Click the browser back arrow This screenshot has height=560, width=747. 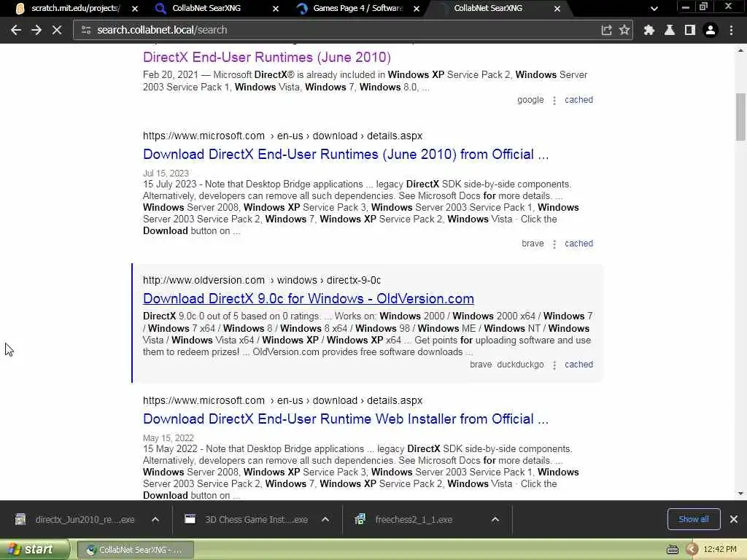click(16, 30)
